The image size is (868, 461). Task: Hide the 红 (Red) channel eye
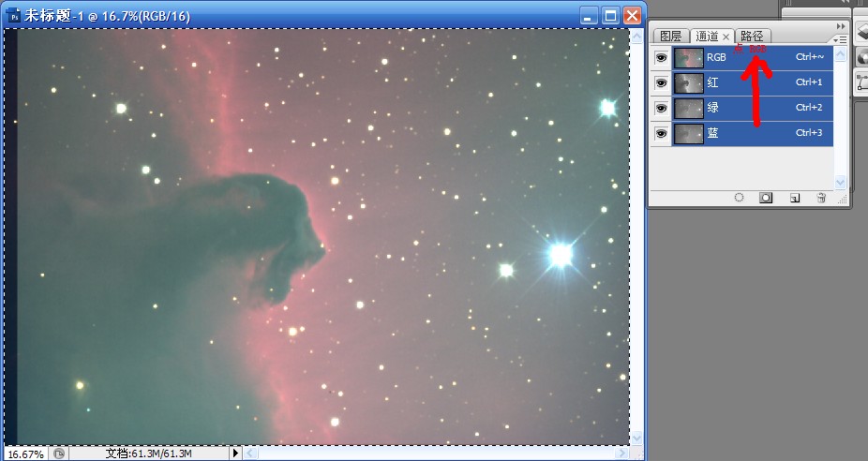(x=661, y=83)
